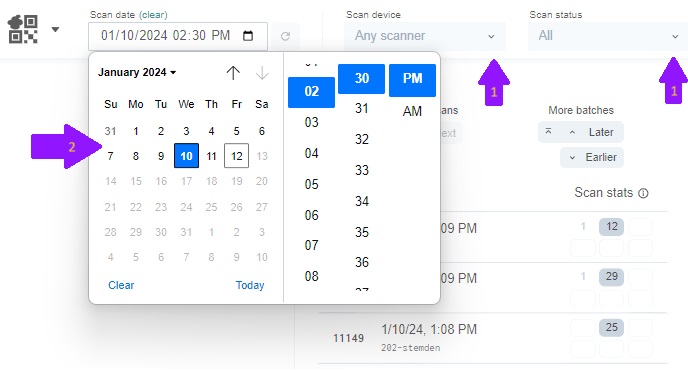
Task: Click the Earlier batches button
Action: pyautogui.click(x=592, y=157)
